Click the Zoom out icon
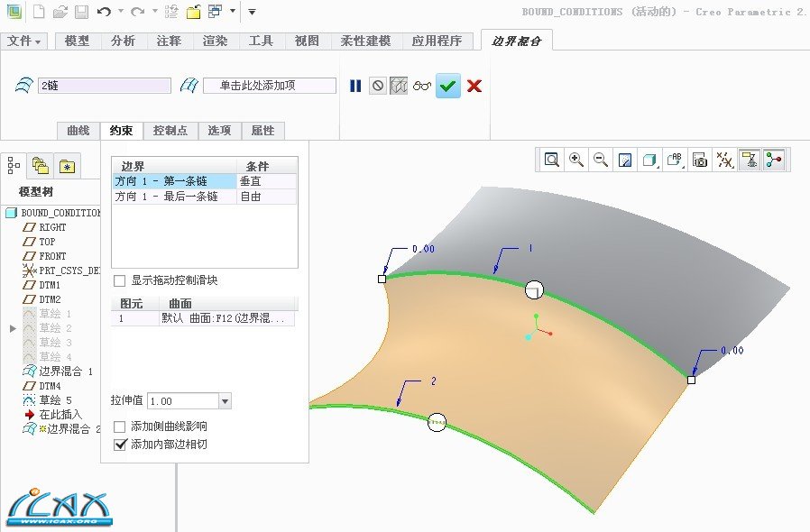Image resolution: width=810 pixels, height=532 pixels. coord(600,160)
